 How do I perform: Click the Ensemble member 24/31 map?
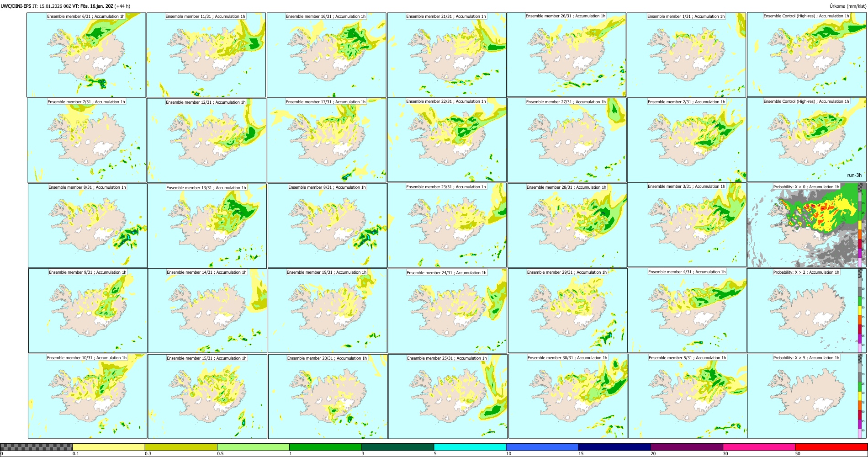(448, 311)
